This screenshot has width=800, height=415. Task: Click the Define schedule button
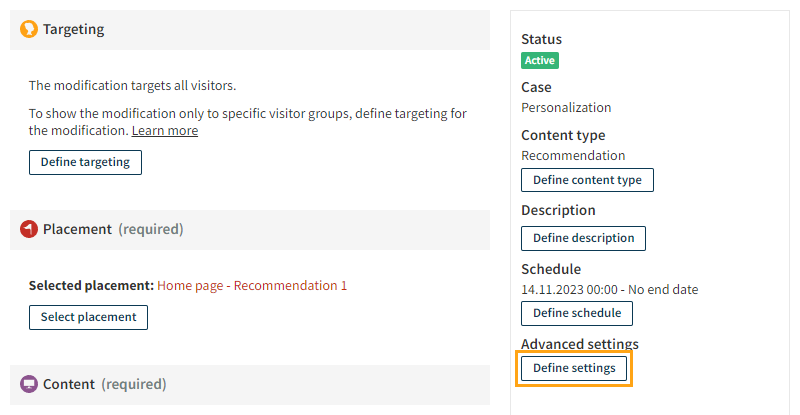(x=576, y=313)
